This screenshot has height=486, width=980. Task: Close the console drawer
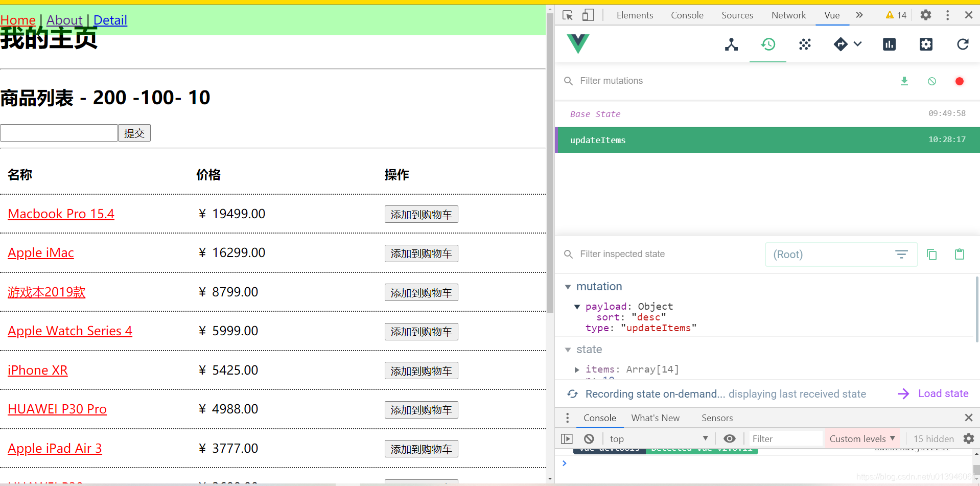968,418
